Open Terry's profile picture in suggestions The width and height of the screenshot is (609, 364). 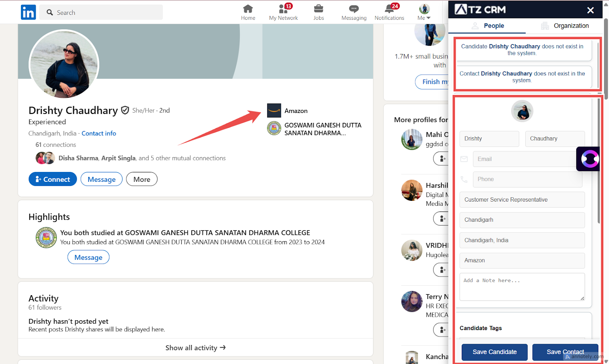coord(412,302)
